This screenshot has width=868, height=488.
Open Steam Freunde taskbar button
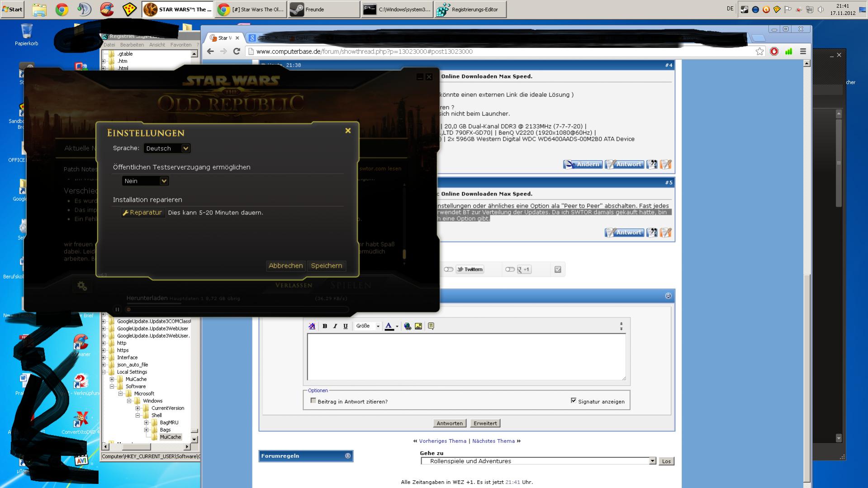pyautogui.click(x=323, y=9)
